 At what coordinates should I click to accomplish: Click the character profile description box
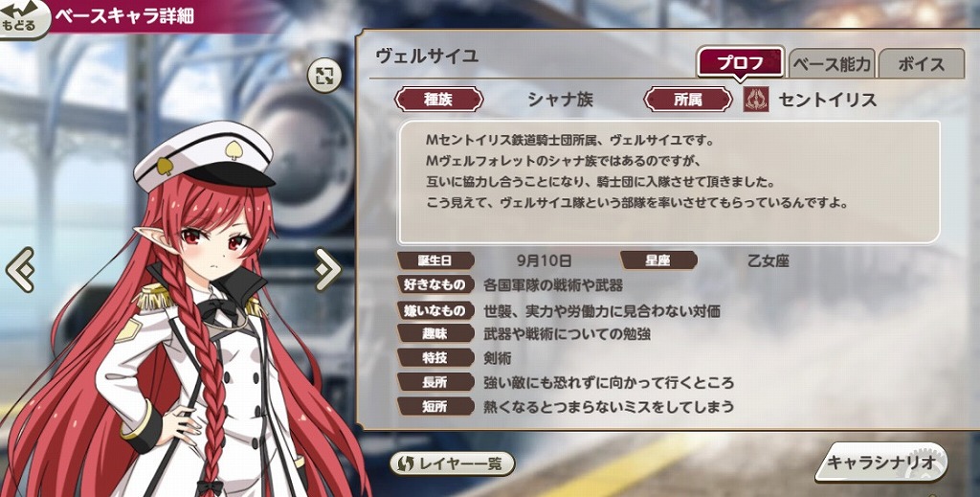coord(669,183)
